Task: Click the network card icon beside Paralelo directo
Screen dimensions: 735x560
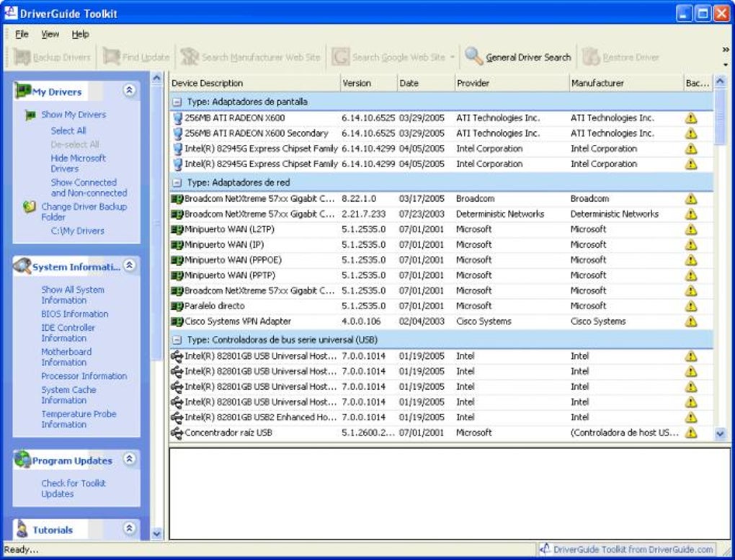Action: 177,306
